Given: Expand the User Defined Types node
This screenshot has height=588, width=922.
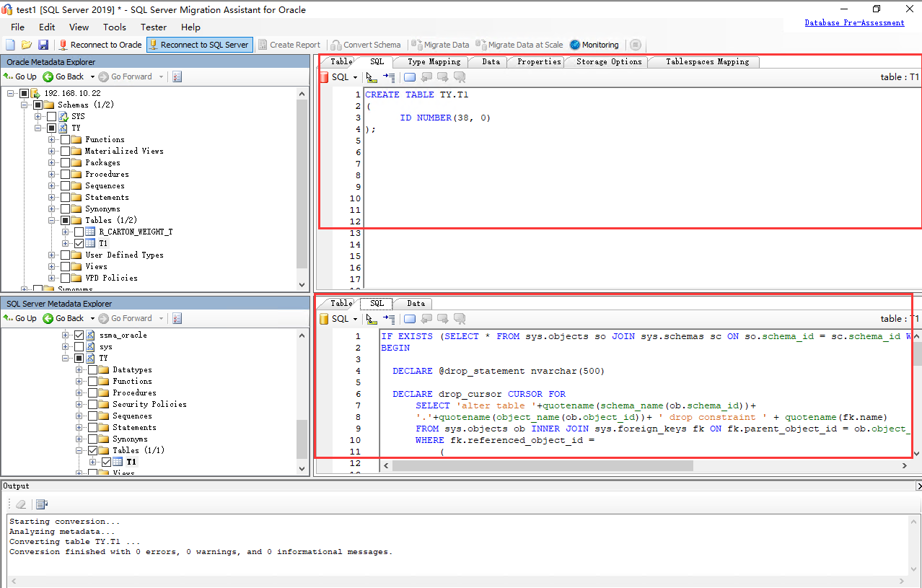Looking at the screenshot, I should (x=52, y=255).
